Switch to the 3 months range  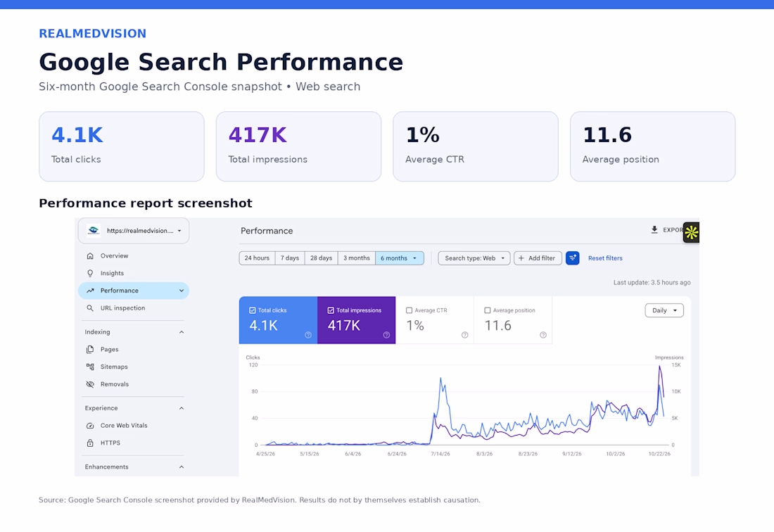357,258
